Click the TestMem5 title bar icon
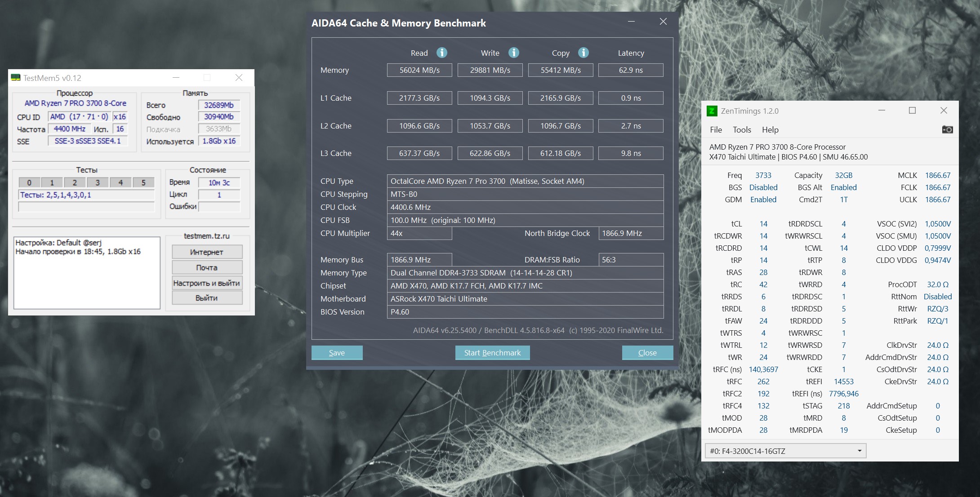Screen dimensions: 980x497 tap(16, 78)
